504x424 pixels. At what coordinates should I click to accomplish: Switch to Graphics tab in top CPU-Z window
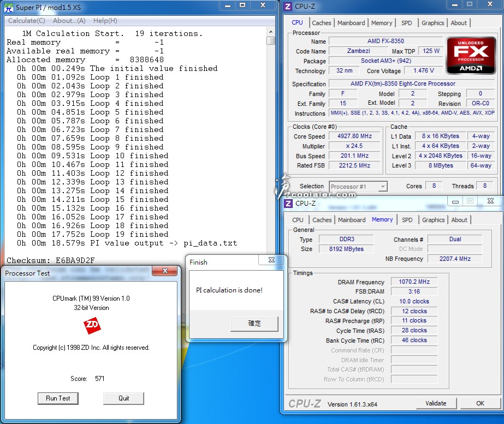[432, 23]
